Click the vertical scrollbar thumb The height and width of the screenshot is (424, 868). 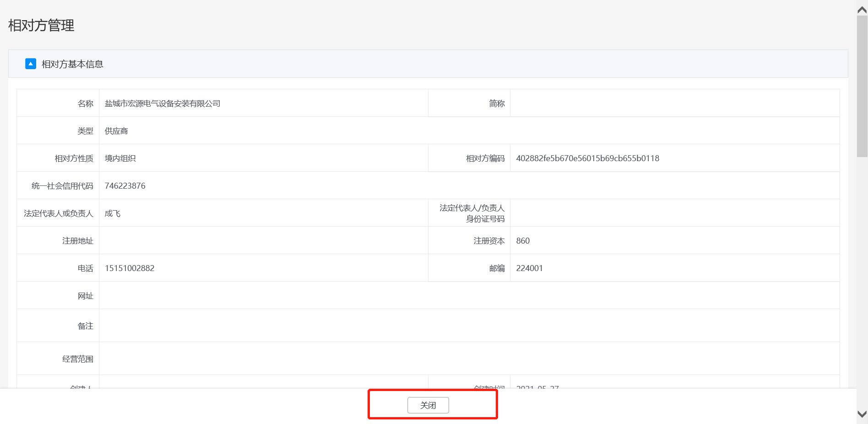click(x=862, y=87)
